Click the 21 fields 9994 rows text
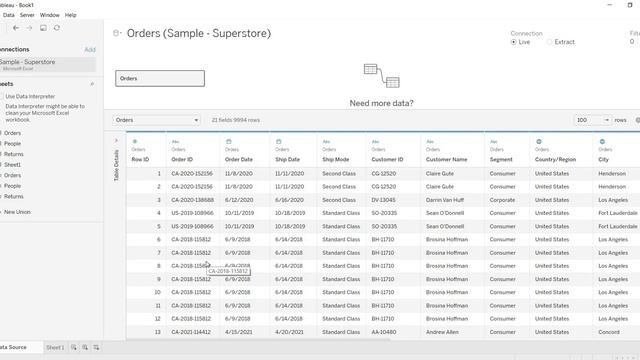This screenshot has width=640, height=360. click(236, 120)
